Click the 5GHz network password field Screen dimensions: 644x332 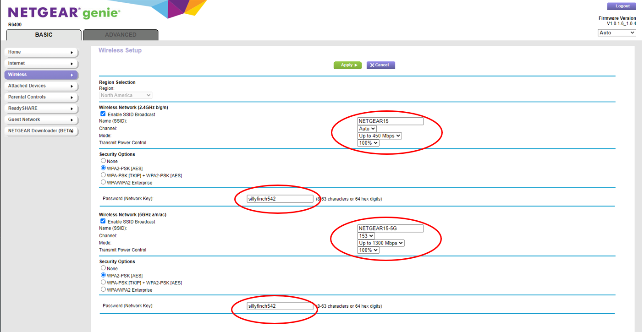click(280, 306)
